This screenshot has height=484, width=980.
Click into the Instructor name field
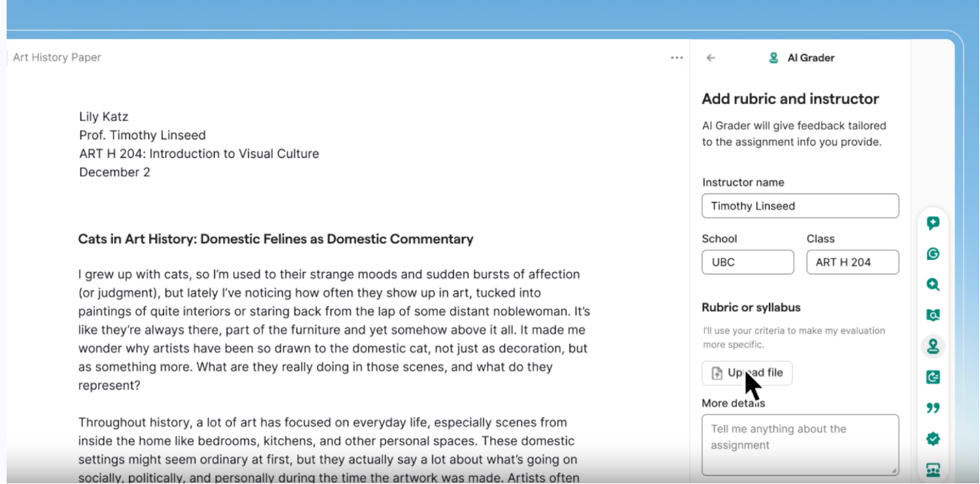800,206
